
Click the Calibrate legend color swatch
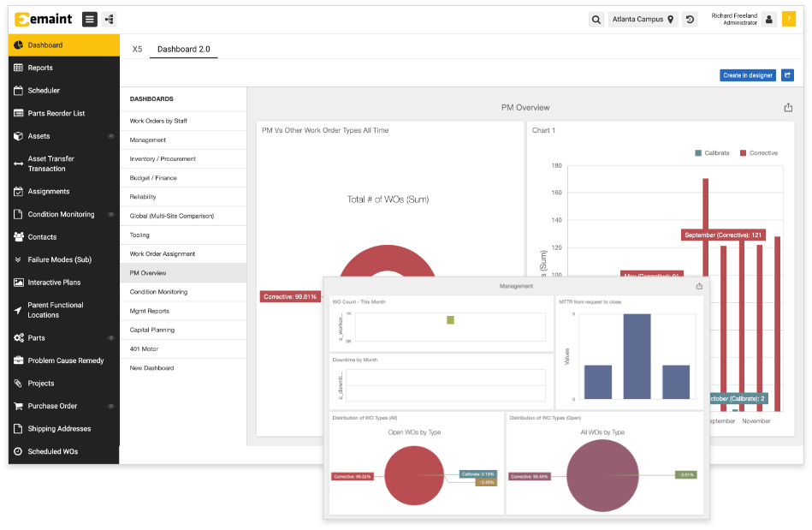click(x=698, y=153)
